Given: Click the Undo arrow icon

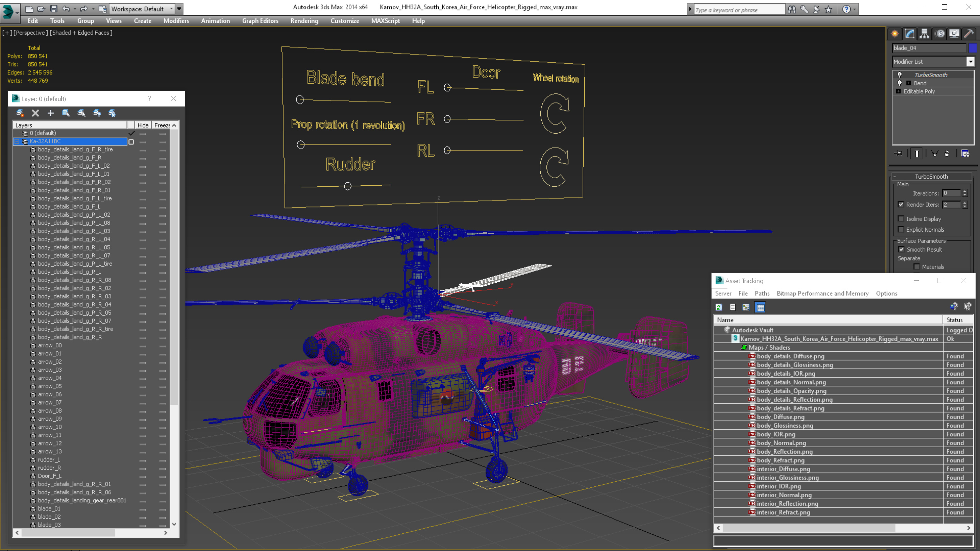Looking at the screenshot, I should click(66, 9).
